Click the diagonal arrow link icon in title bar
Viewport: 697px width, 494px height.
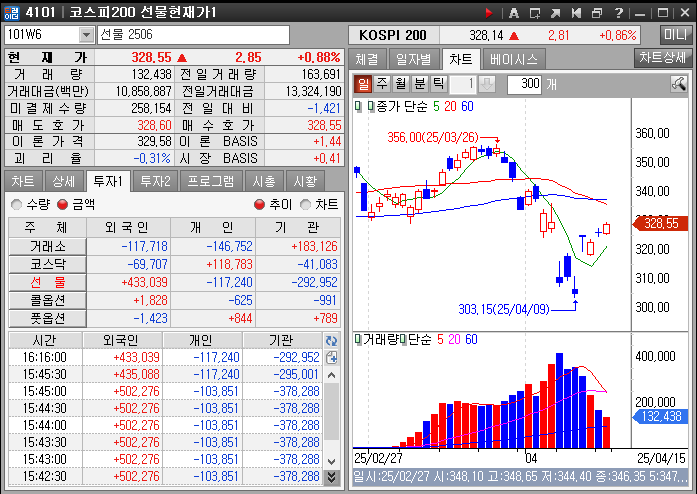(555, 12)
